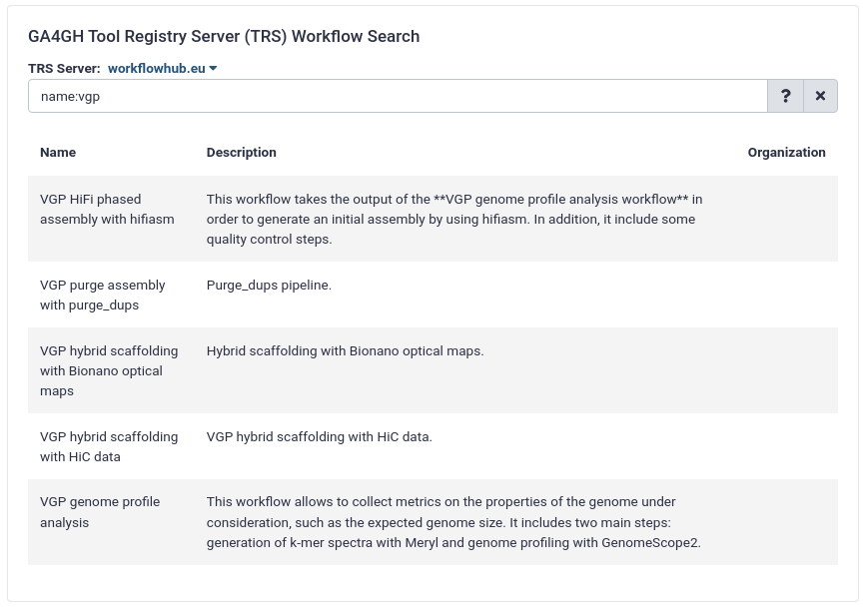Click the TRS Server: label
Screen dimensions: 868x613
tap(64, 69)
